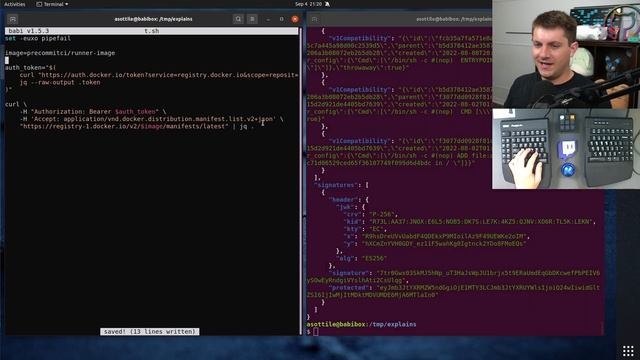Click the 'curl \' line in editor

coord(16,104)
